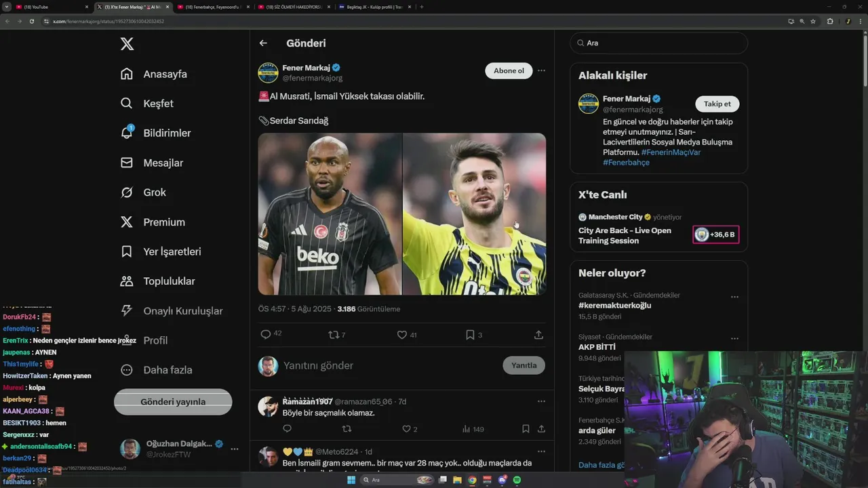868x488 pixels.
Task: Open the Windows Start menu
Action: [x=351, y=480]
